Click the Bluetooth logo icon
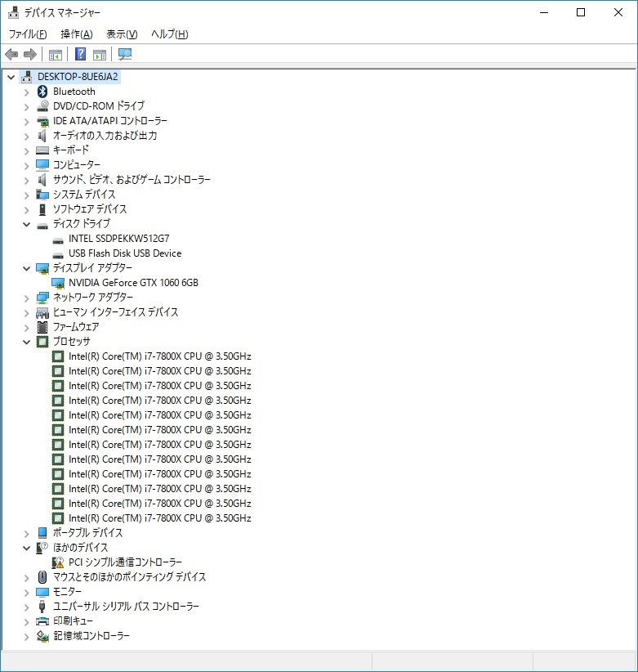638x672 pixels. point(42,92)
